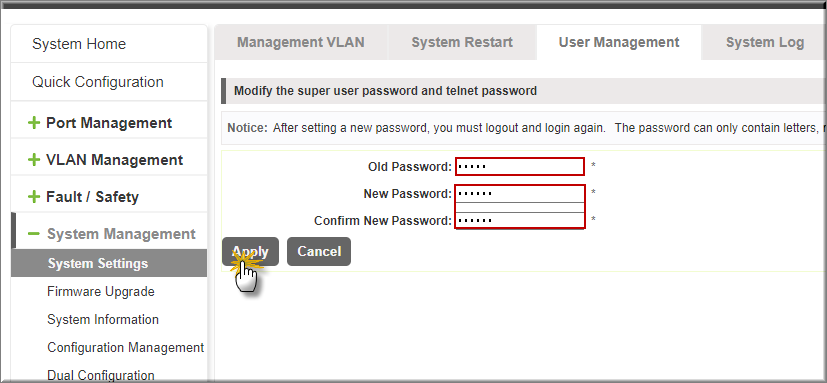
Task: Open the System Log tab
Action: pos(765,42)
